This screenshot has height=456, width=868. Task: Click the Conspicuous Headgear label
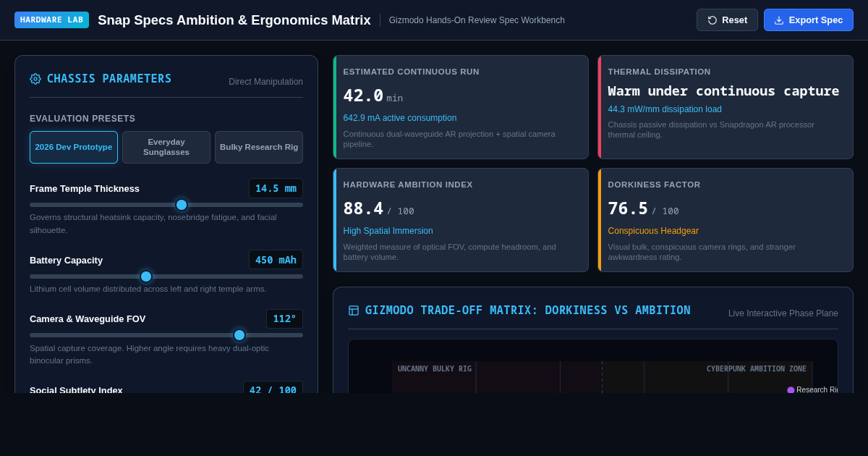[x=653, y=231]
